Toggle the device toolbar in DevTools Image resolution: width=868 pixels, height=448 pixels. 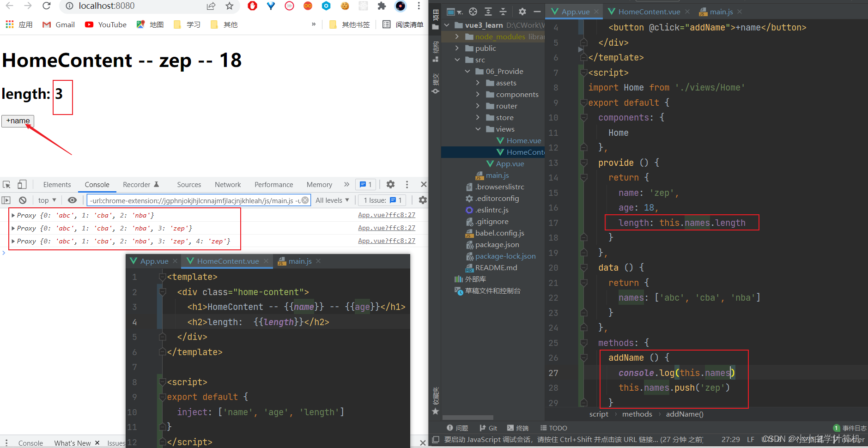pyautogui.click(x=22, y=184)
